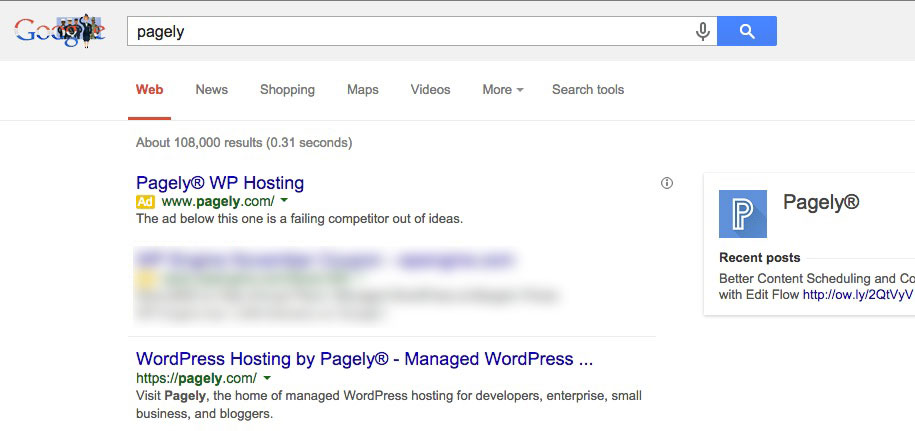Switch to the Shopping tab
The image size is (915, 431).
[287, 90]
